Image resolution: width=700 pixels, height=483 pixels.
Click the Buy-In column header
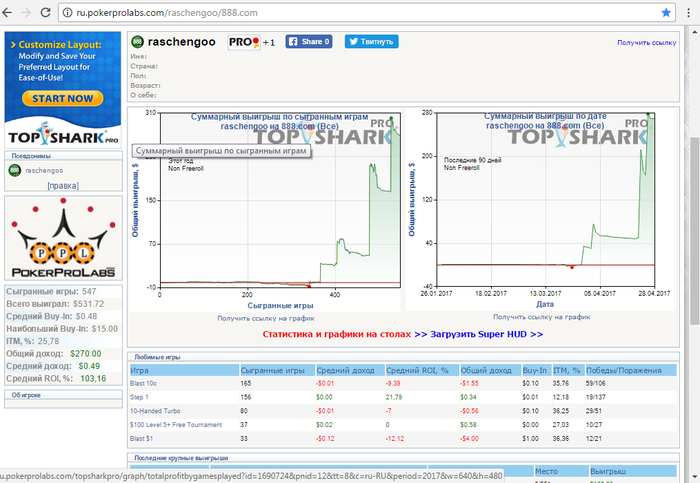[537, 370]
